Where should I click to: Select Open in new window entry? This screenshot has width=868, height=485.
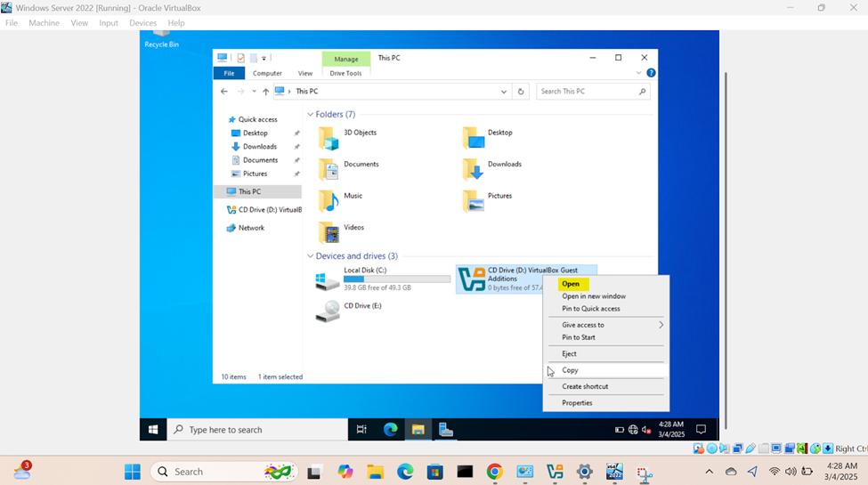click(x=594, y=296)
